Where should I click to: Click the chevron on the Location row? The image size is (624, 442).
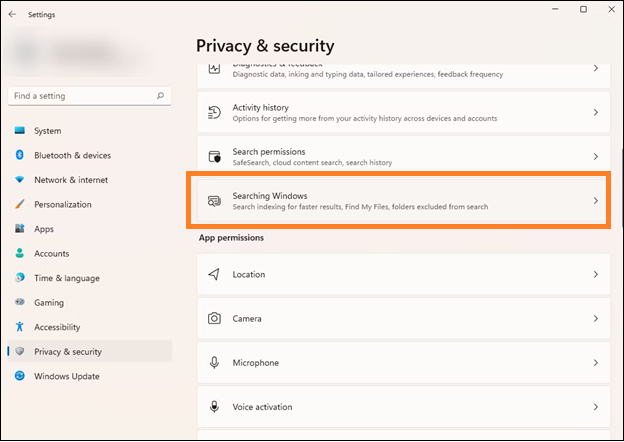(x=596, y=274)
